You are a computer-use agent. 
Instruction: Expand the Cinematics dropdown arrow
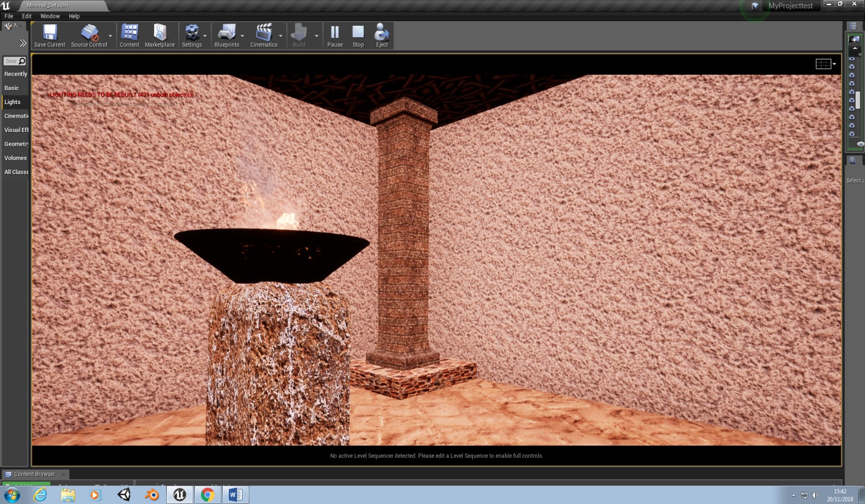coord(280,36)
